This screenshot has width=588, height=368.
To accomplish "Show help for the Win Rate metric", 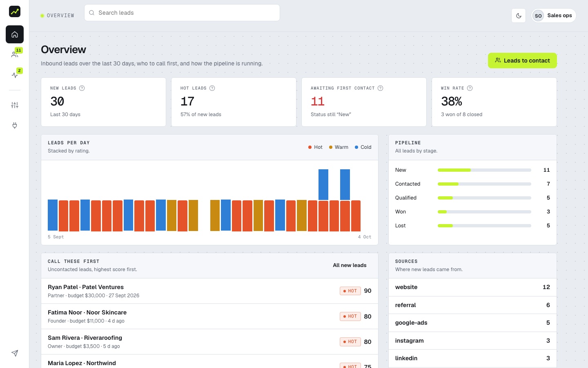I will click(x=470, y=88).
